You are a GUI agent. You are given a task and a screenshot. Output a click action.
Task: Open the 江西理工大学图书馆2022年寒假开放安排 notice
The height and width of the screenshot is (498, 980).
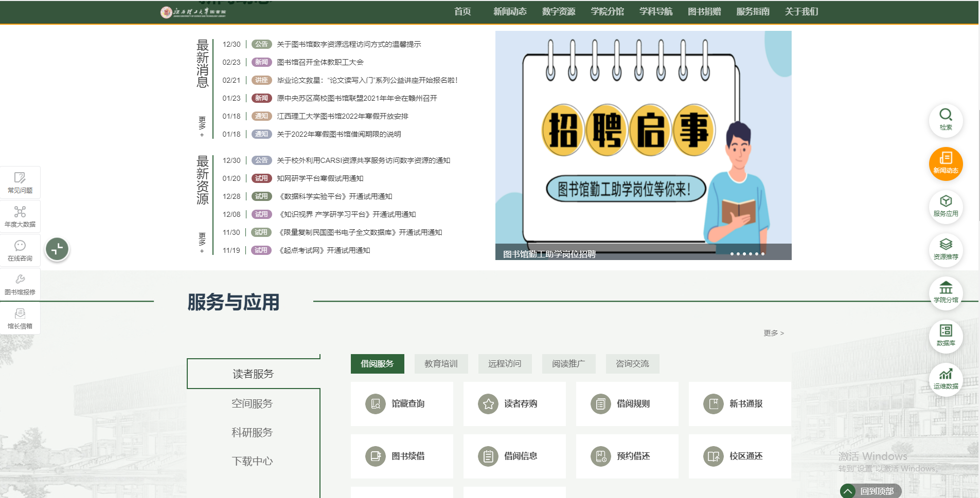pyautogui.click(x=342, y=116)
